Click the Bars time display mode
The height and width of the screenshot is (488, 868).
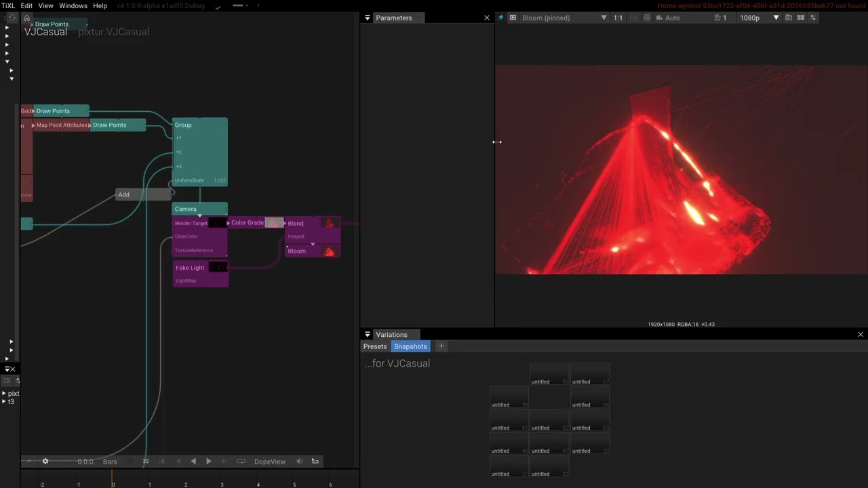pyautogui.click(x=110, y=462)
